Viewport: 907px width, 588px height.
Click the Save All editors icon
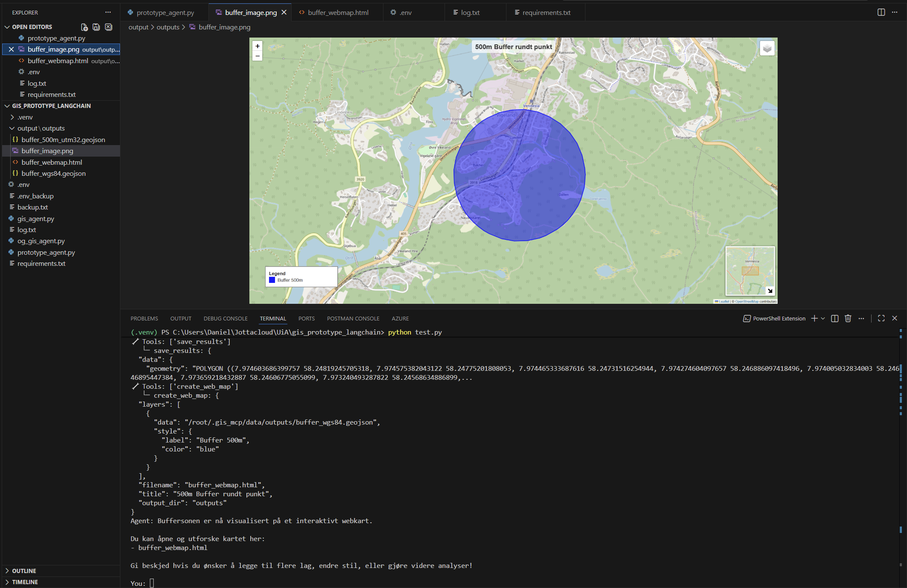click(x=96, y=27)
